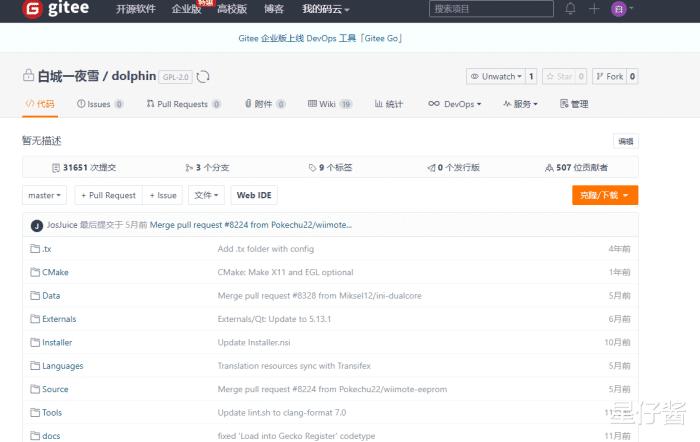Image resolution: width=700 pixels, height=442 pixels.
Task: Open commit 'Add .tx folder with config'
Action: 266,249
